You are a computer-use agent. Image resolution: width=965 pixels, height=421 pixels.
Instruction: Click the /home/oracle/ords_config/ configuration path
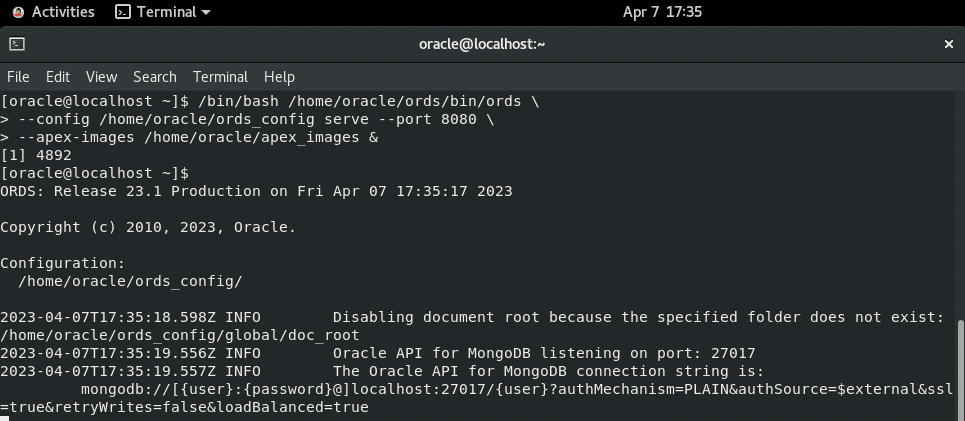click(x=130, y=281)
